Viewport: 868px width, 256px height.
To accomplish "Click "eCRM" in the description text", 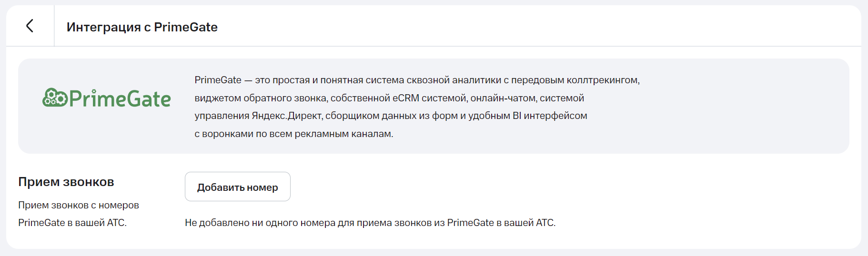I will [x=405, y=98].
